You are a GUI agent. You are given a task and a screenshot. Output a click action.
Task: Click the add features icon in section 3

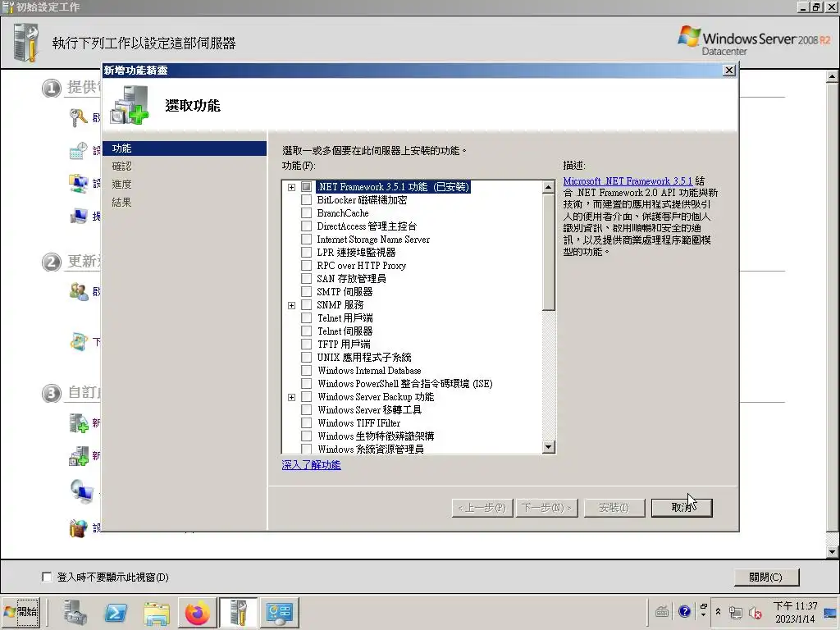(79, 456)
